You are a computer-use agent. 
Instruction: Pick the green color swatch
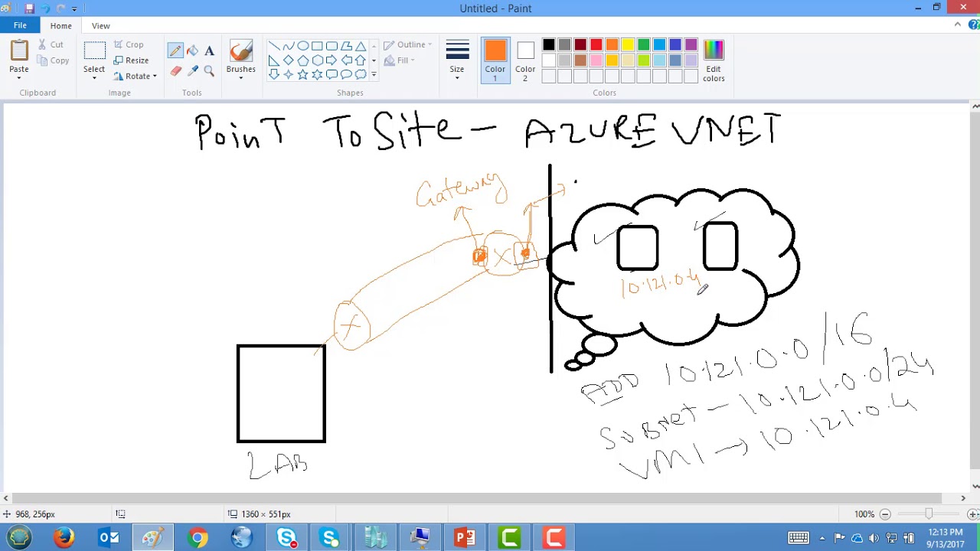[x=644, y=45]
